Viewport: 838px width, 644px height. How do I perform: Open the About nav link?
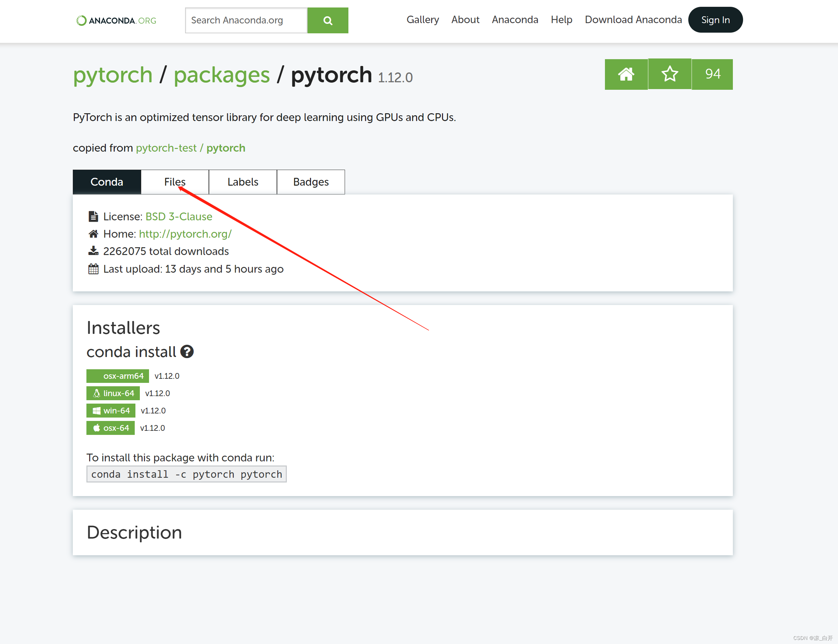465,19
